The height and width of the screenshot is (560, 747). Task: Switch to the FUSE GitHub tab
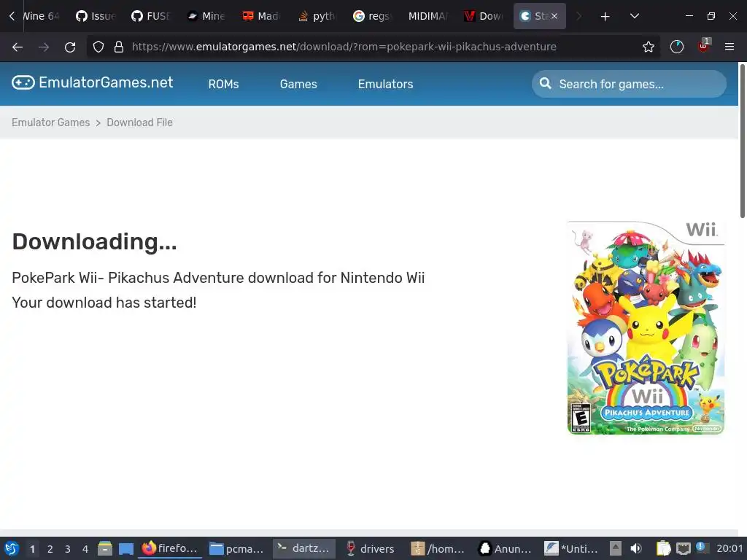tap(151, 16)
